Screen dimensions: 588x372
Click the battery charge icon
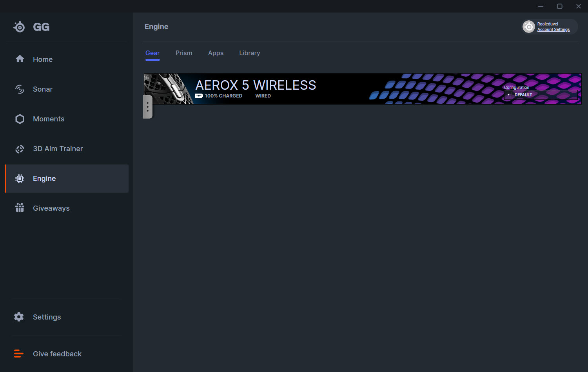199,96
